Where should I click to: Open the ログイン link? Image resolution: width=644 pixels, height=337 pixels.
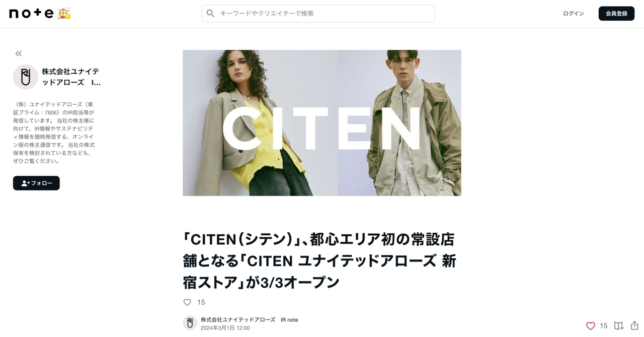pos(574,14)
